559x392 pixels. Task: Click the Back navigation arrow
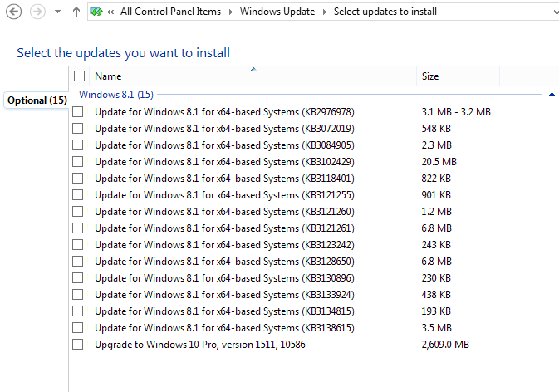click(x=13, y=12)
